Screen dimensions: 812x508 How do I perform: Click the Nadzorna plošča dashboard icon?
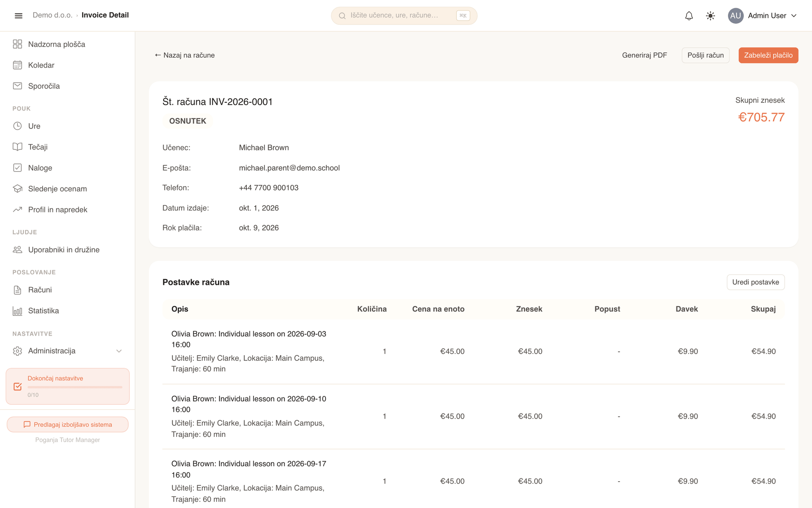point(17,44)
